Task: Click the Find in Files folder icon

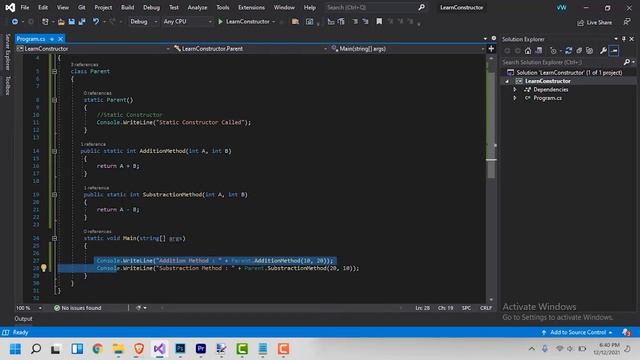Action: pyautogui.click(x=295, y=22)
